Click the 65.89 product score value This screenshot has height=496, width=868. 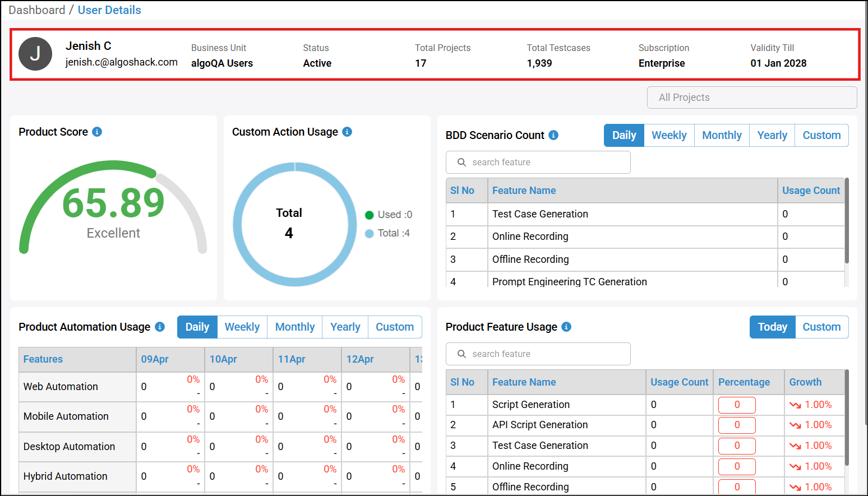(113, 203)
